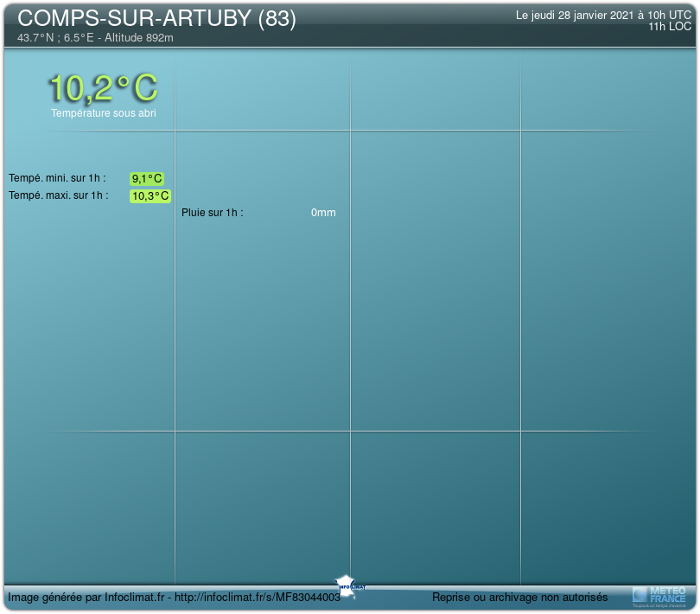Click the "Tempé. mini. sur 1h" label
This screenshot has height=614, width=700.
click(57, 178)
